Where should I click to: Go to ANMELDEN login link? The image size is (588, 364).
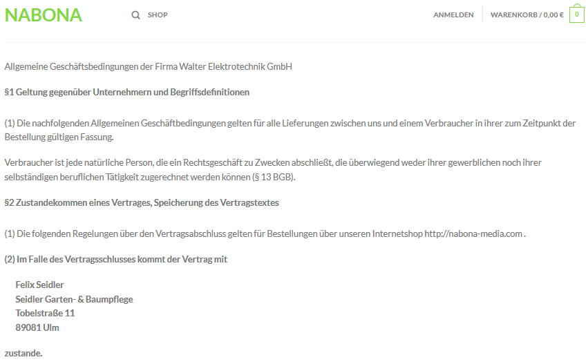coord(453,15)
